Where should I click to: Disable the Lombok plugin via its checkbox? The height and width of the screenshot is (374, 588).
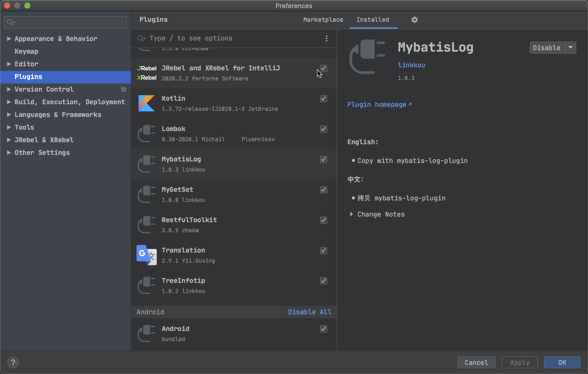pyautogui.click(x=323, y=129)
